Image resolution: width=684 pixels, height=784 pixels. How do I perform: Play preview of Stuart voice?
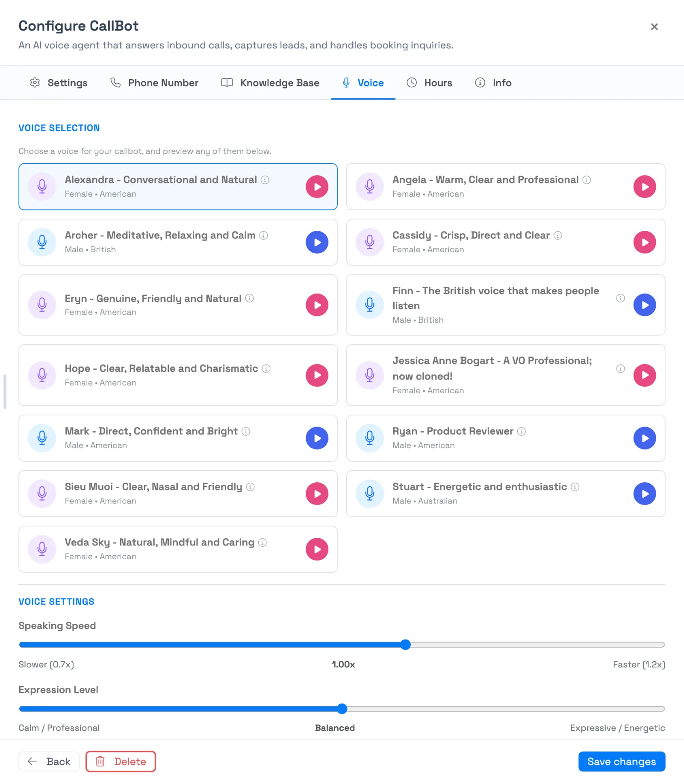[645, 494]
